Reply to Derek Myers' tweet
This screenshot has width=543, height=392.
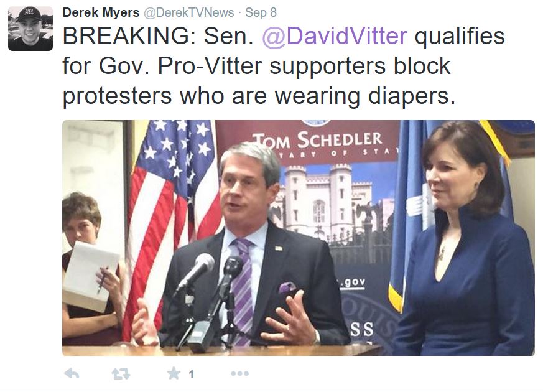coord(72,374)
